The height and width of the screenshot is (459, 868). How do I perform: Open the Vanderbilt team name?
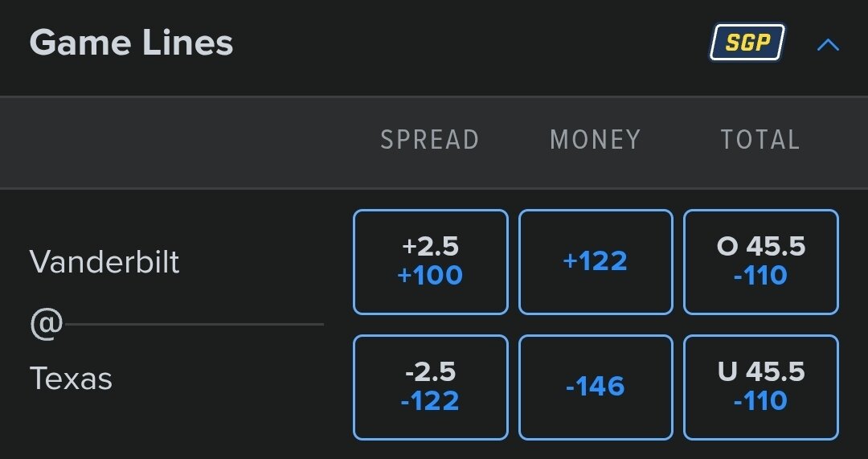click(104, 262)
